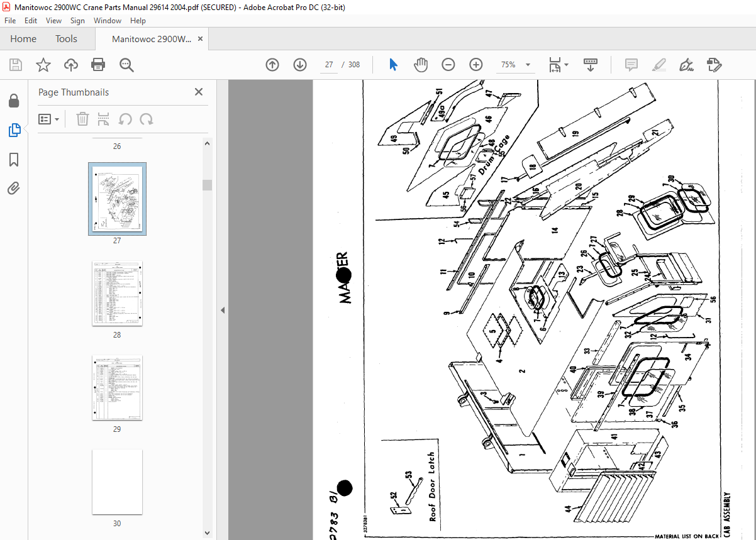Screen dimensions: 756x540
Task: Toggle read mode with the keyboard icon
Action: [591, 65]
